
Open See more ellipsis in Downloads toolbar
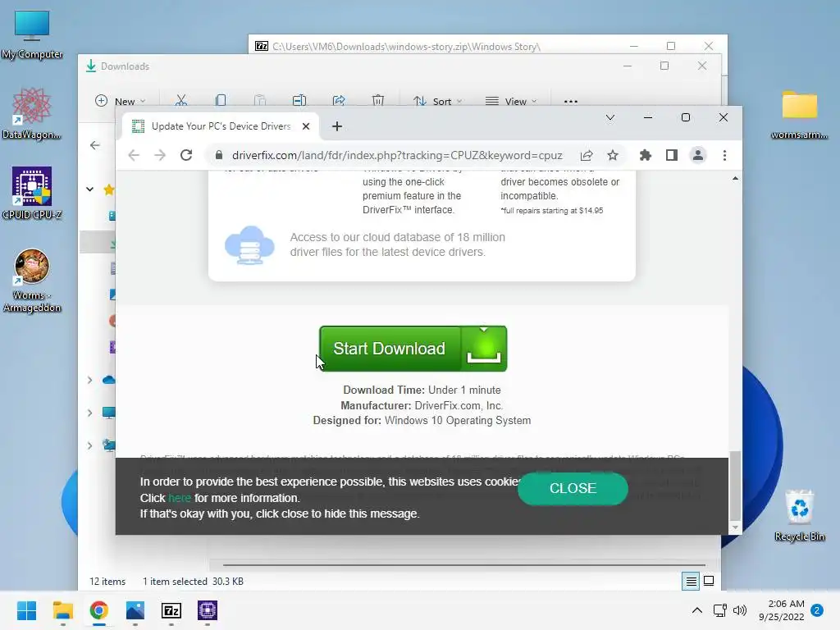click(571, 101)
